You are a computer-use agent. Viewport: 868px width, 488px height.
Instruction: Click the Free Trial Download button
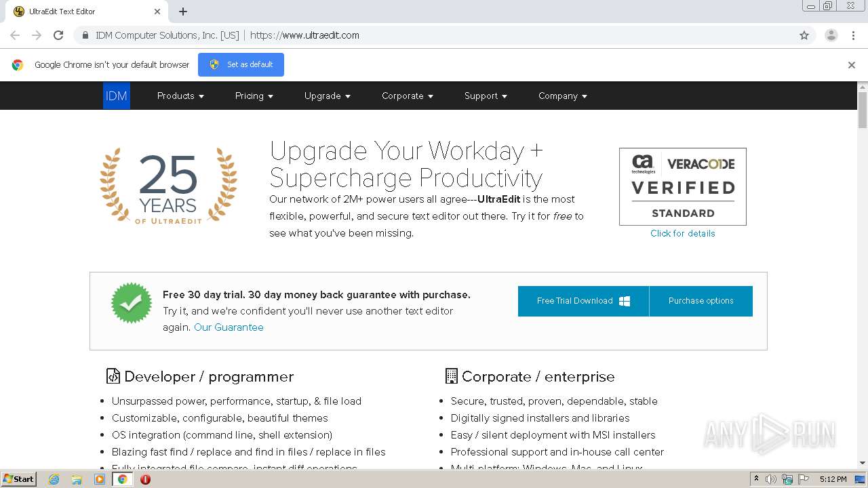[x=583, y=301]
